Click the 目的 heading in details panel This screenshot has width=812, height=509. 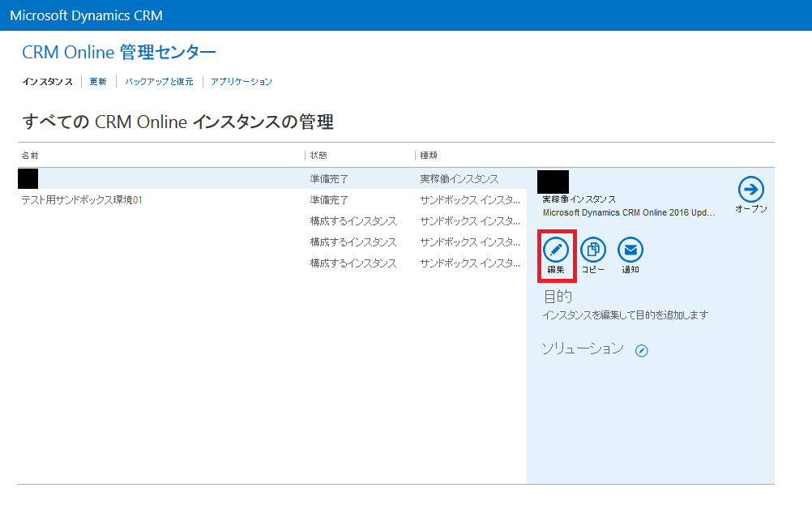click(558, 296)
